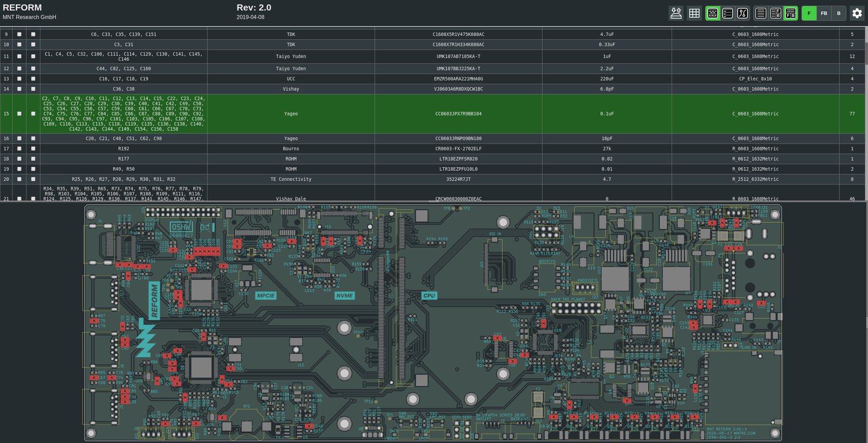Tick first checkbox in row 11
Image resolution: width=868 pixels, height=443 pixels.
tap(20, 56)
